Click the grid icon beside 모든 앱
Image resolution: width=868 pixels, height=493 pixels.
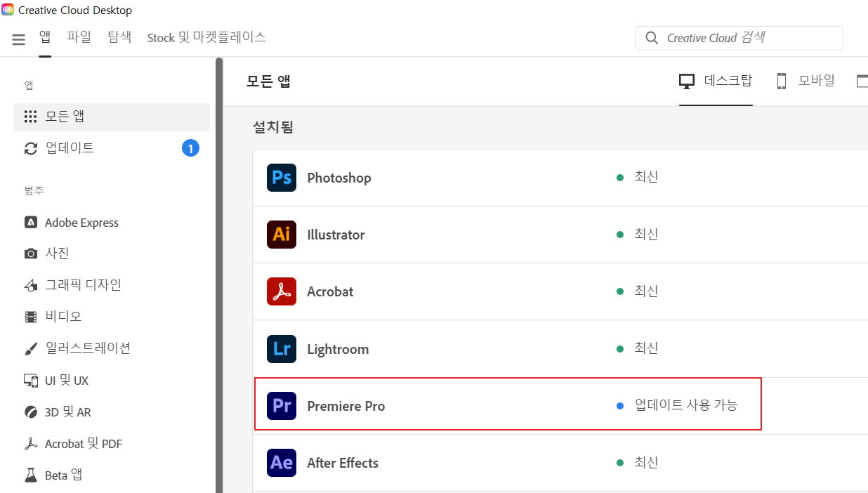tap(30, 117)
